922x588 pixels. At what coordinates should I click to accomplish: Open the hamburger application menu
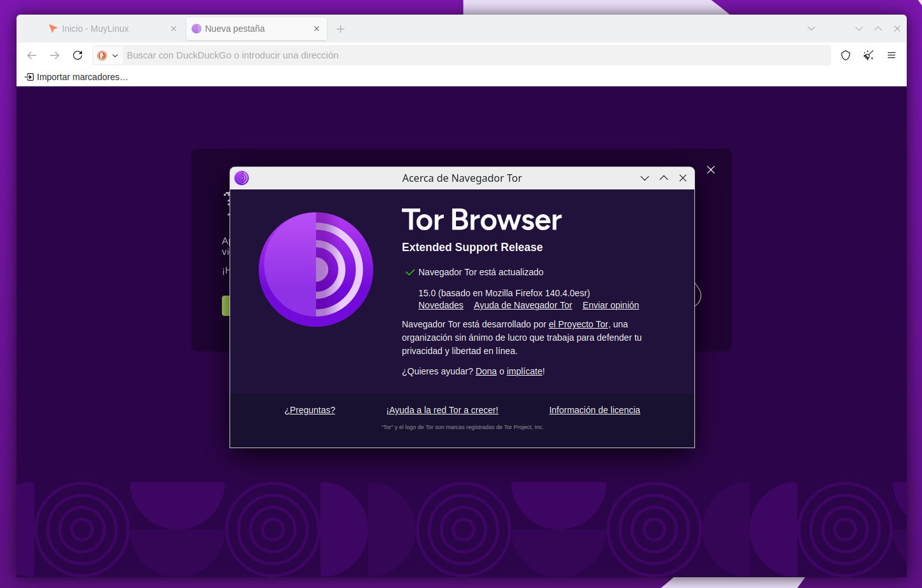pos(891,55)
